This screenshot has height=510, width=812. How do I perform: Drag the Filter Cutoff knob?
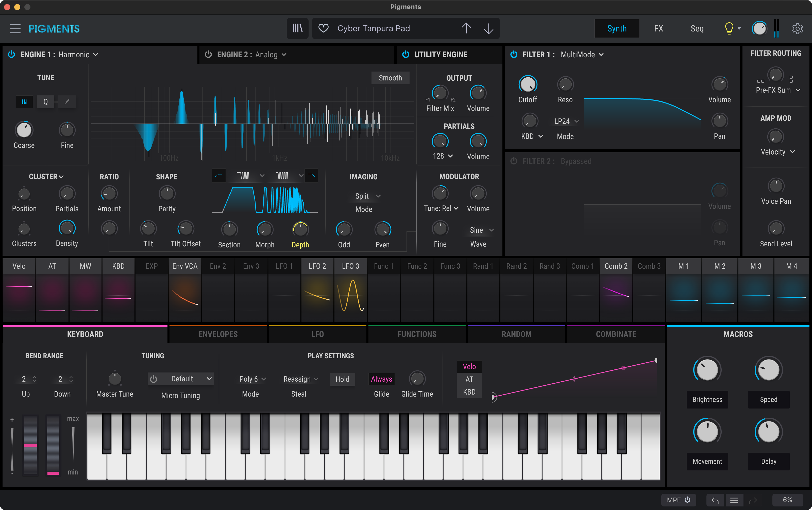527,83
